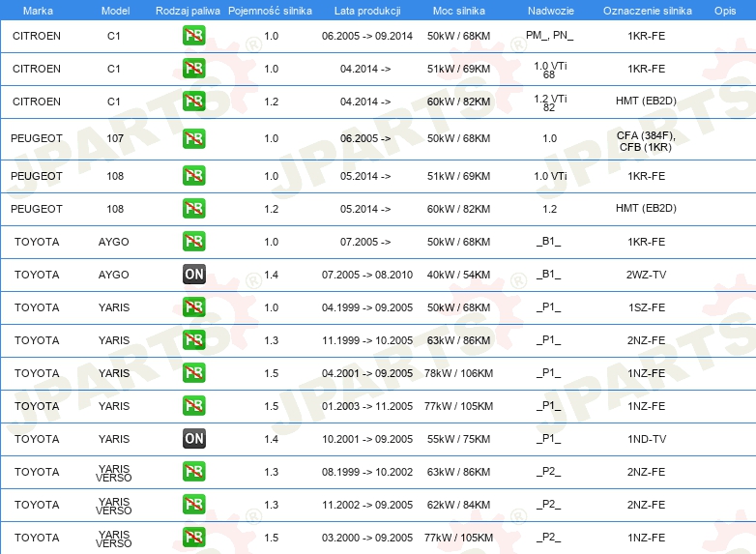
Task: Select the date range 04.2001 -> 09.2005
Action: pos(367,373)
